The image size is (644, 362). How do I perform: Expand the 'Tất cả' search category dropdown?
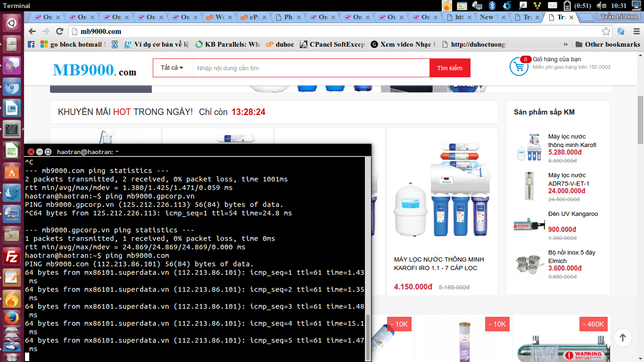173,68
